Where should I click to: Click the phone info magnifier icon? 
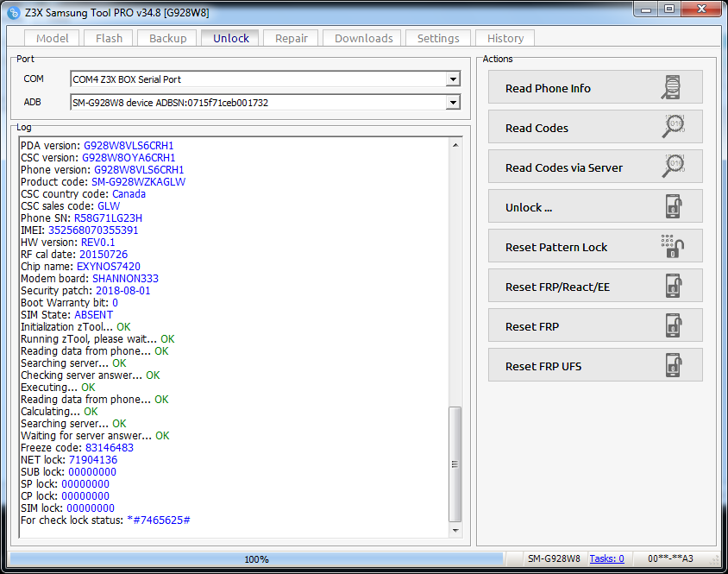tap(671, 87)
